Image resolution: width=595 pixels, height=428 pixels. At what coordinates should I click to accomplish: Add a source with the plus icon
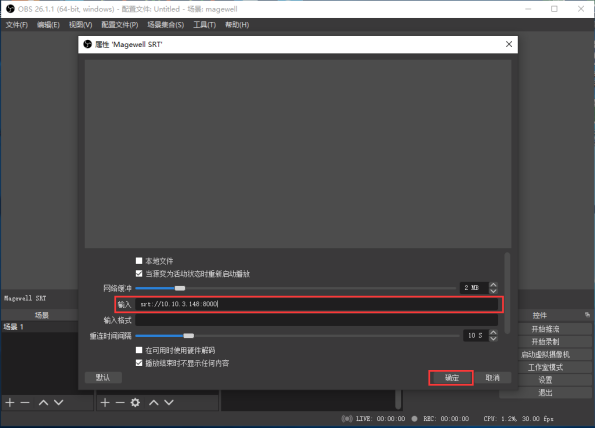click(x=105, y=403)
